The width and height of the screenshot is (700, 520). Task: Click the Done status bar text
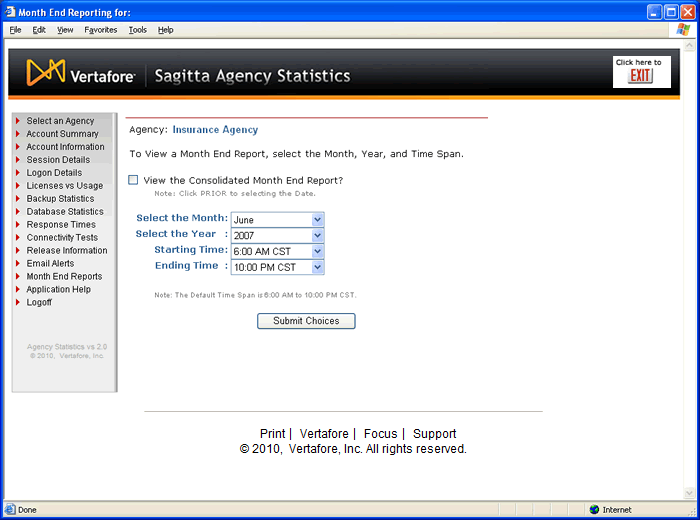point(27,510)
